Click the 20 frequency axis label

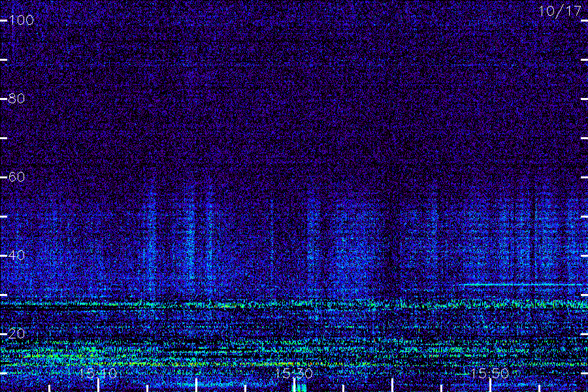(x=16, y=333)
